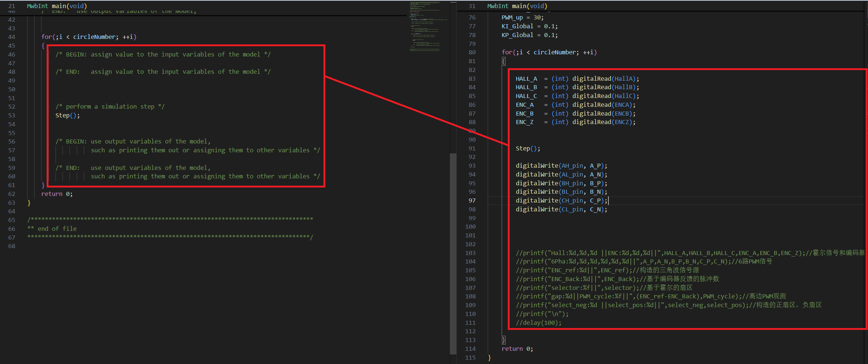868x364 pixels.
Task: Click 'digitalWrite(BH_pin, B_P);' line
Action: pyautogui.click(x=561, y=183)
